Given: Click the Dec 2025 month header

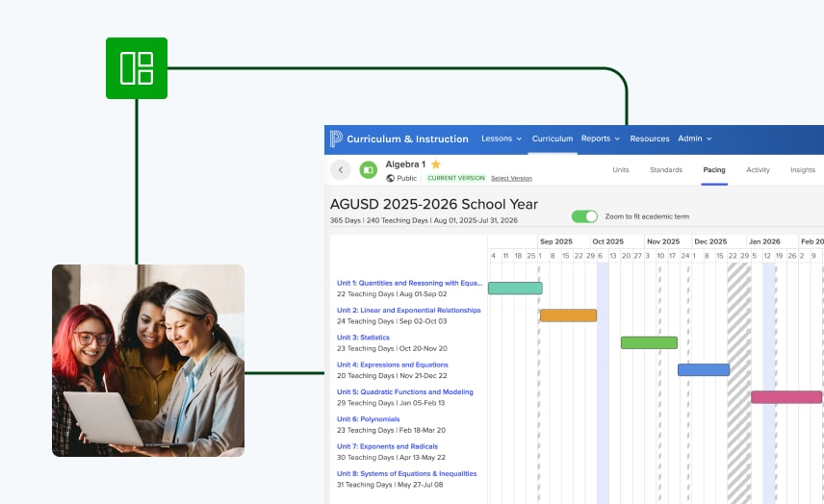Looking at the screenshot, I should (x=710, y=241).
